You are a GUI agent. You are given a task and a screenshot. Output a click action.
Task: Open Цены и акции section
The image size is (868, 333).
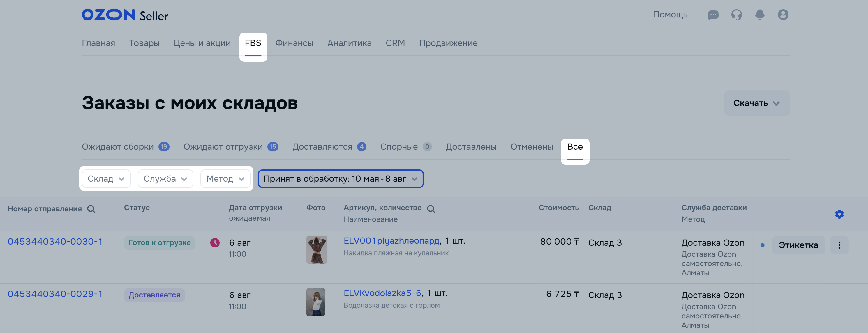[x=202, y=43]
